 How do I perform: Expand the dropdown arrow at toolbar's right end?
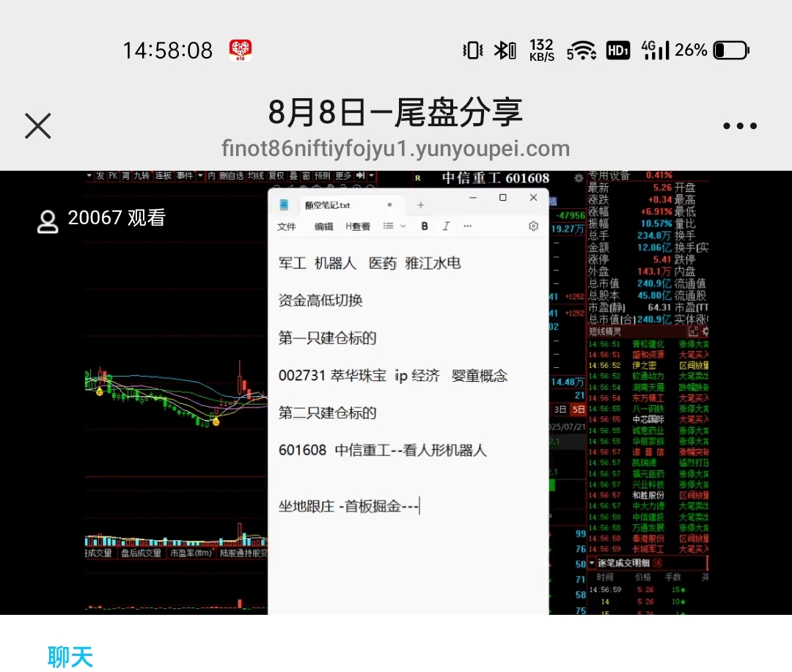(x=372, y=176)
